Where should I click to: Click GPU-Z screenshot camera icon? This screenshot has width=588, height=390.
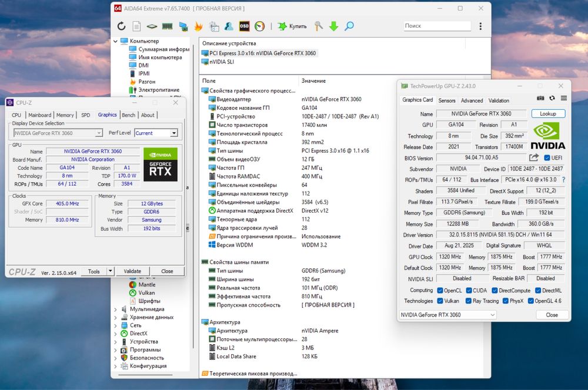click(540, 99)
